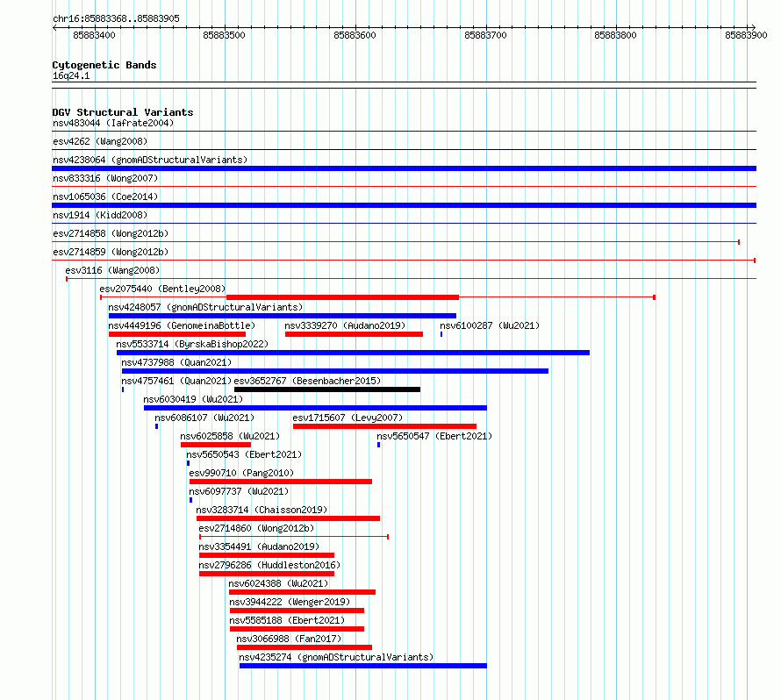
Task: Click the nsv833316 (Wong2007) label
Action: [x=105, y=178]
